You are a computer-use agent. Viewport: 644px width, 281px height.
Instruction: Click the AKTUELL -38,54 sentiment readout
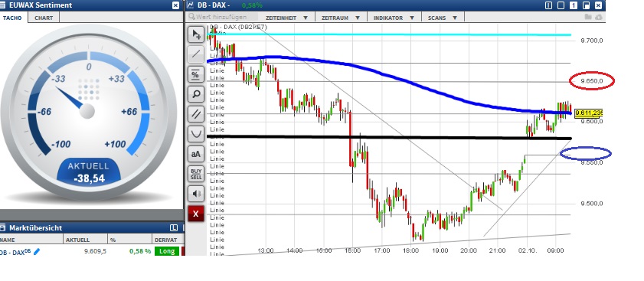[x=88, y=172]
